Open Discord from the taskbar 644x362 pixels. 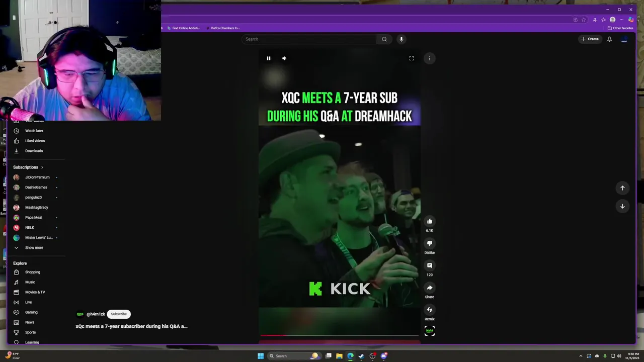(x=384, y=356)
